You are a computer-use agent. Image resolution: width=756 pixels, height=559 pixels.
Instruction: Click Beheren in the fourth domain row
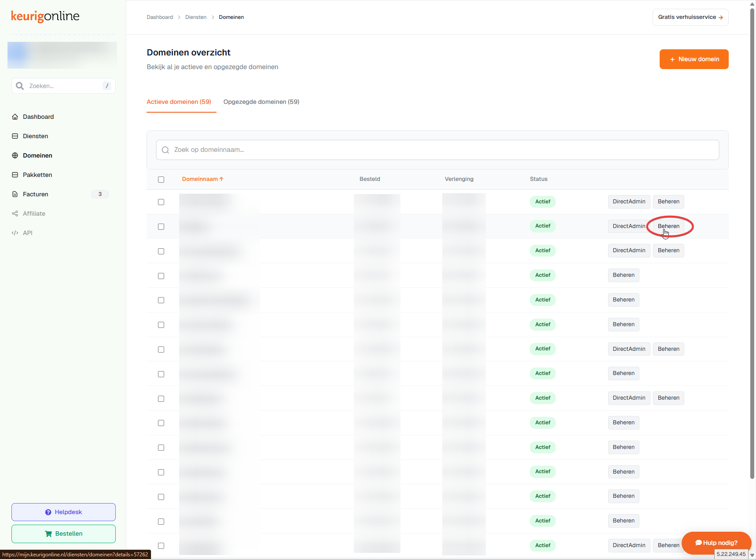coord(624,275)
